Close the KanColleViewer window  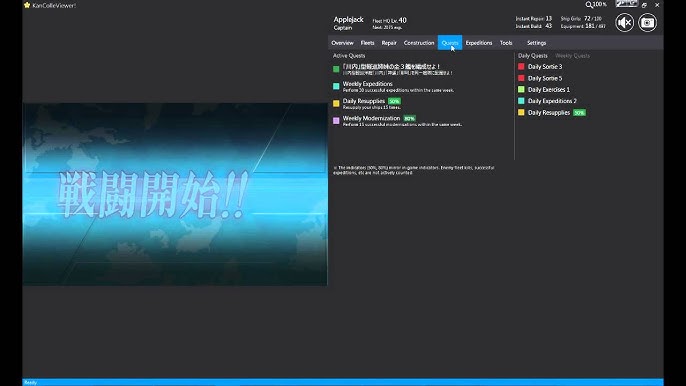tap(657, 5)
